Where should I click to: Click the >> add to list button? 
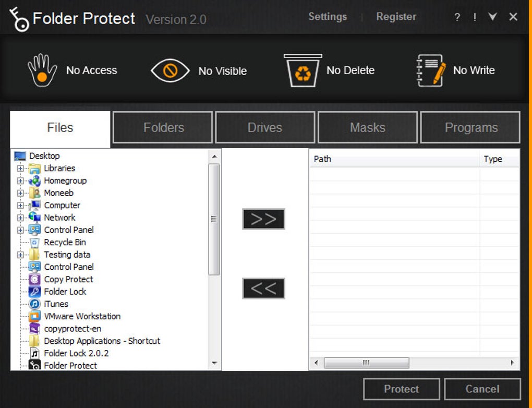click(263, 219)
